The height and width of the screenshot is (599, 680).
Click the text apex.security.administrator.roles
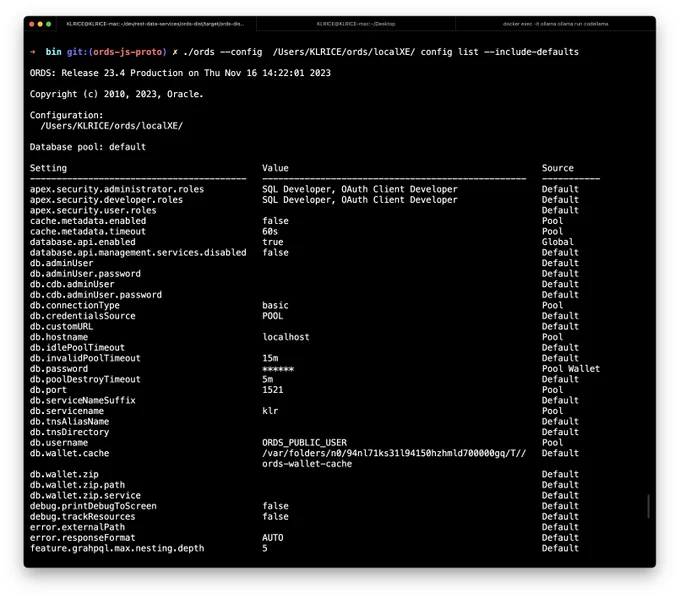(117, 189)
